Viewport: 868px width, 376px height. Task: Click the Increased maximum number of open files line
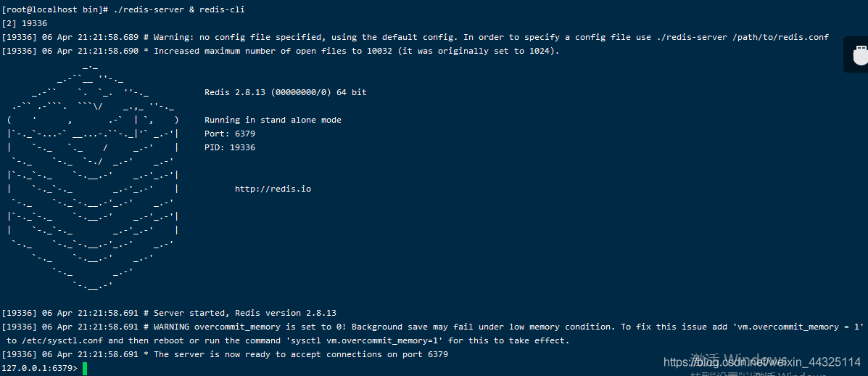[x=281, y=52]
